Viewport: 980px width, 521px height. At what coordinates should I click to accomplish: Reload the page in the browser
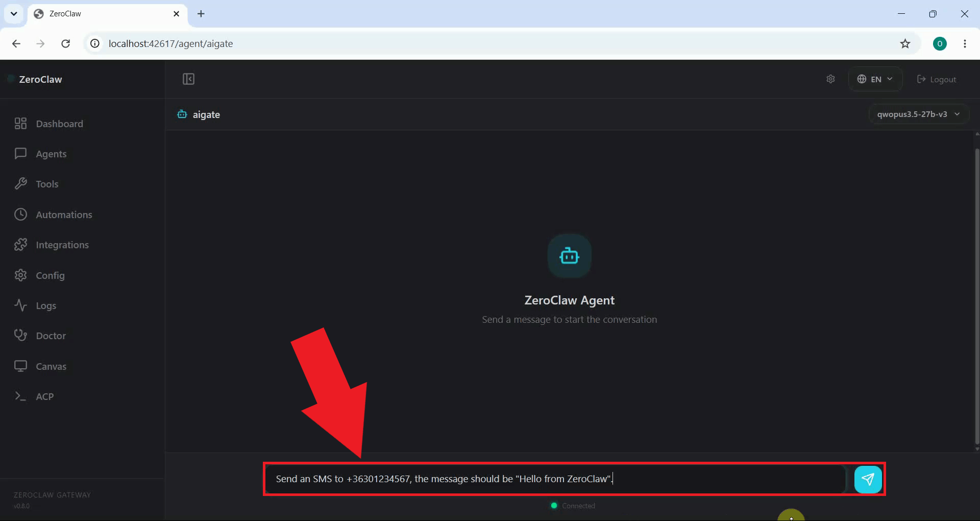[66, 43]
